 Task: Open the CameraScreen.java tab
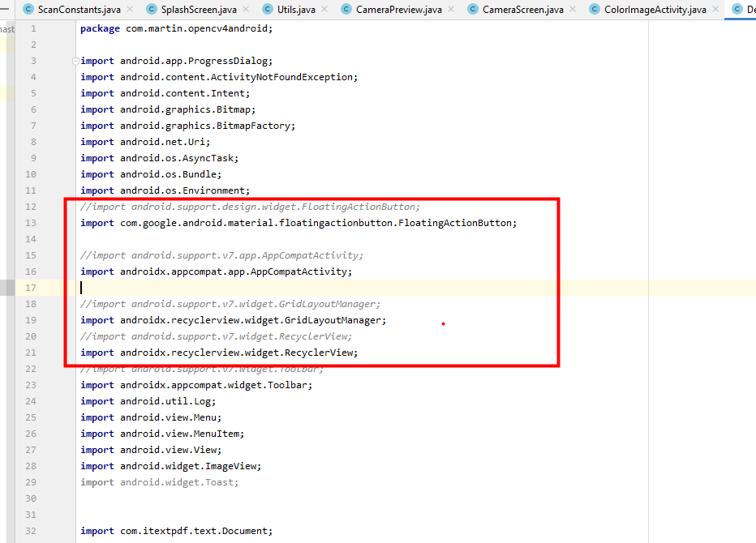(522, 10)
